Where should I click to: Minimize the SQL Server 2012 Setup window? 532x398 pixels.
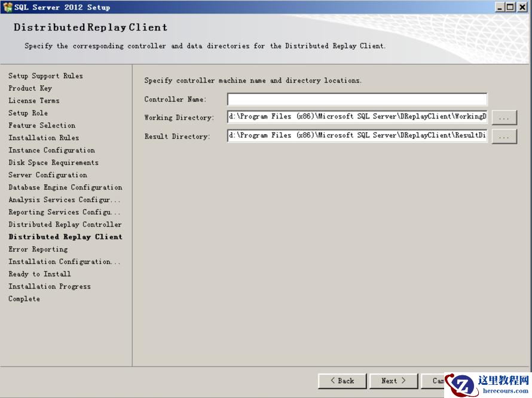(x=499, y=7)
